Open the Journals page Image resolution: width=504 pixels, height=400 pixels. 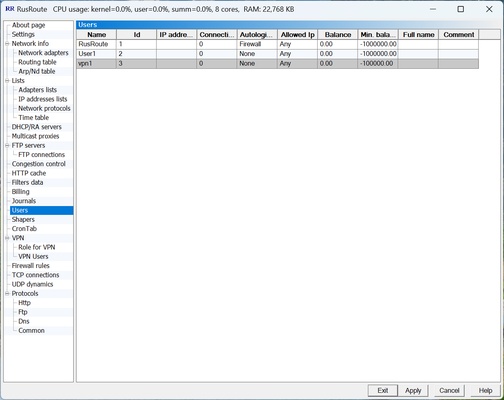24,201
